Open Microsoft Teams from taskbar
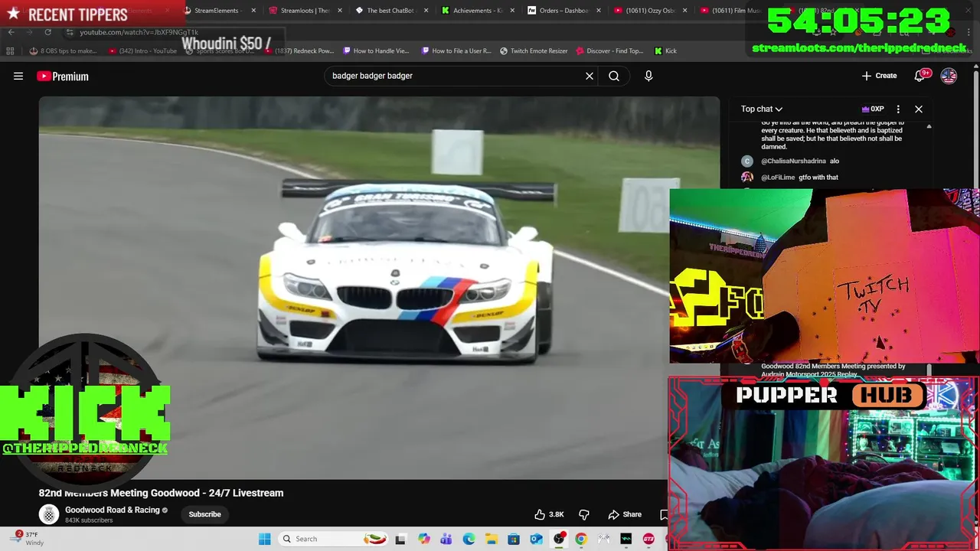This screenshot has width=980, height=551. [x=446, y=539]
